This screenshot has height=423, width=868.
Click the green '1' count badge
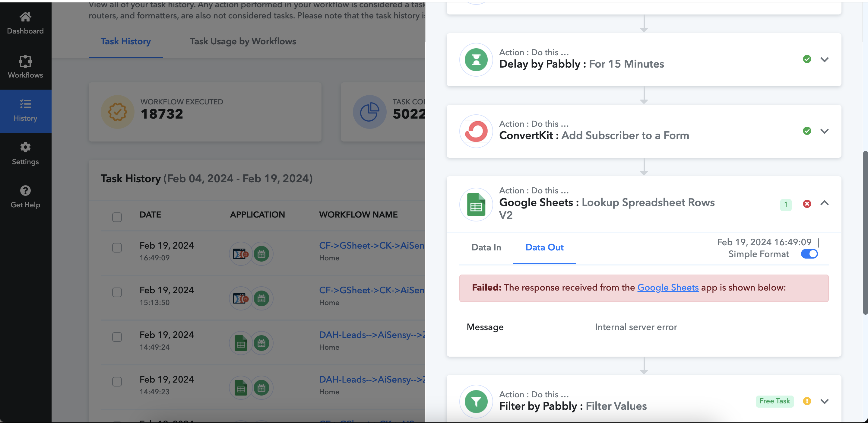785,204
